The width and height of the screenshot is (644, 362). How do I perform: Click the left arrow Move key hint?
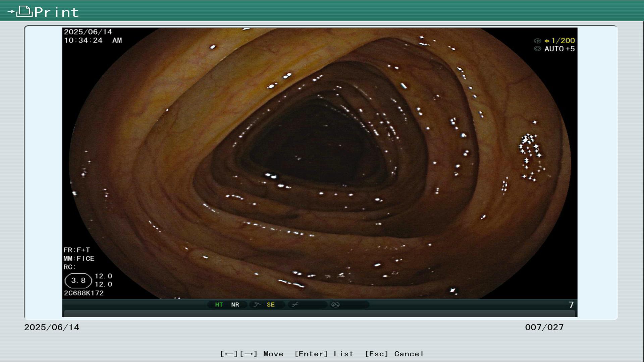click(229, 354)
